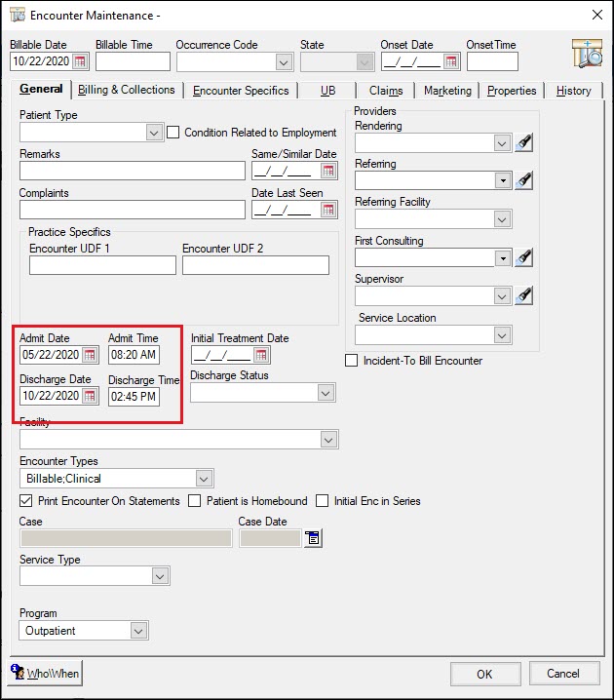This screenshot has height=700, width=614.
Task: Click into the Remarks text field
Action: [133, 172]
